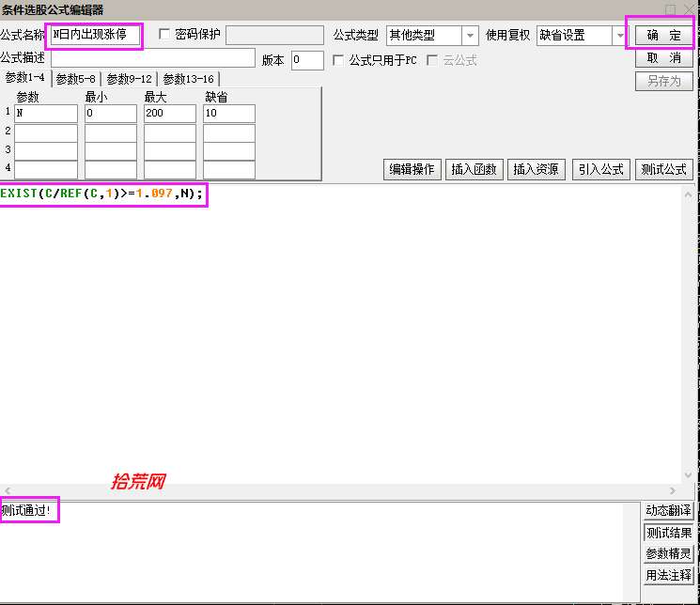Click the parameter 4 缺省 field
Viewport: 700px width, 605px height.
229,170
